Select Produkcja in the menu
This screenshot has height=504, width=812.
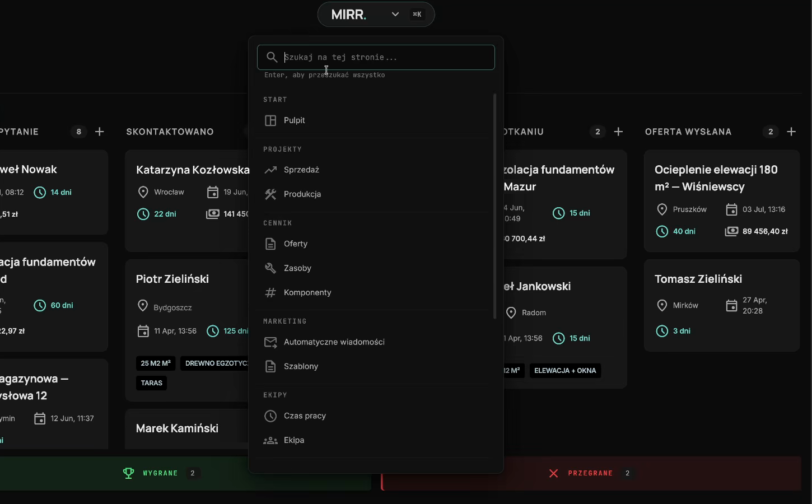tap(372, 194)
